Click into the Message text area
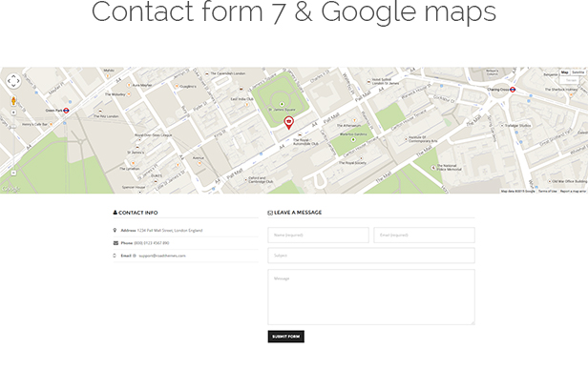Image resolution: width=588 pixels, height=370 pixels. point(371,297)
